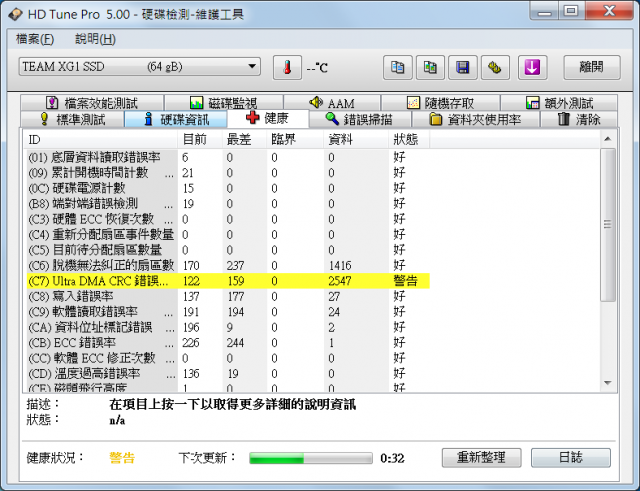This screenshot has width=640, height=491.
Task: Click the 0:32 countdown timer text
Action: pos(392,458)
